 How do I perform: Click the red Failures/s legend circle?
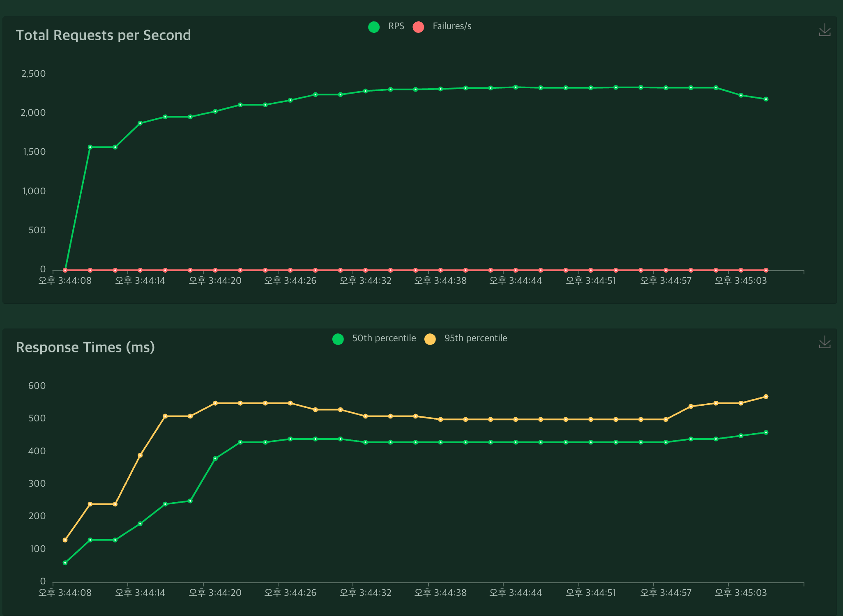pos(418,27)
